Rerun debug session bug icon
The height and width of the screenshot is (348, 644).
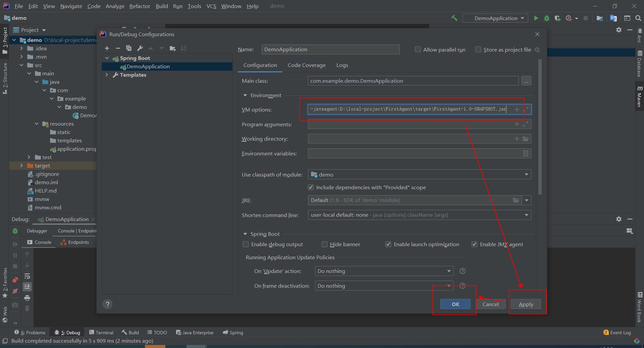pyautogui.click(x=15, y=231)
